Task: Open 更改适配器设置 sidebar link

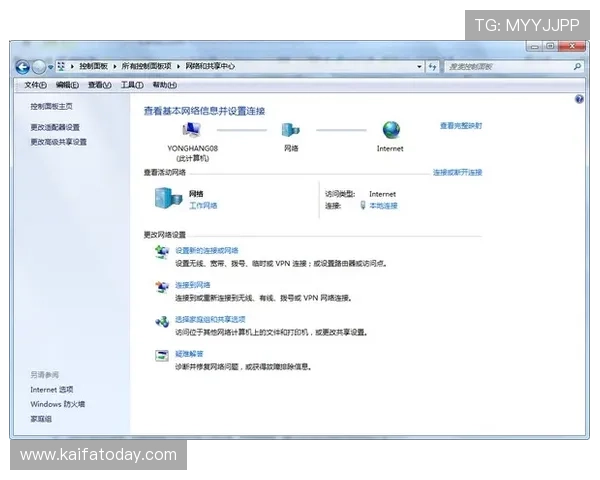Action: (x=55, y=127)
